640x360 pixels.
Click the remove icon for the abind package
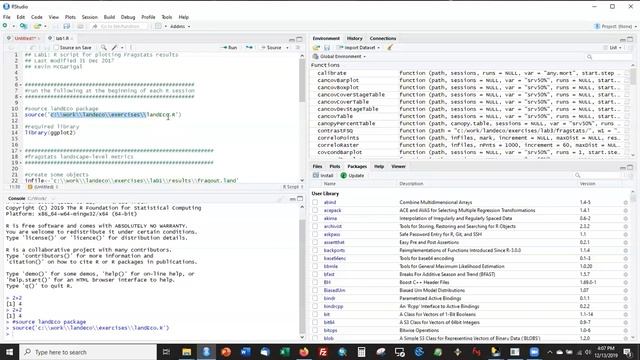coord(625,202)
